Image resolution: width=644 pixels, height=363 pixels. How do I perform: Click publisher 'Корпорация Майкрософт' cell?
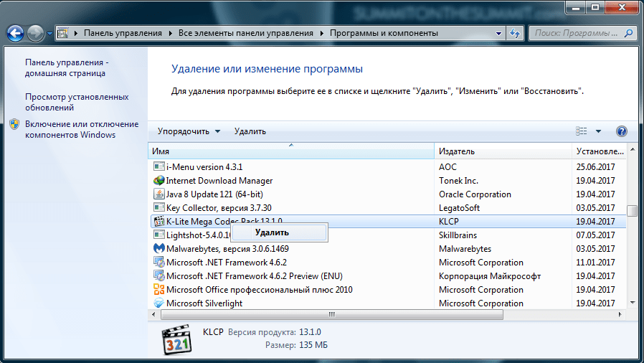pyautogui.click(x=490, y=276)
